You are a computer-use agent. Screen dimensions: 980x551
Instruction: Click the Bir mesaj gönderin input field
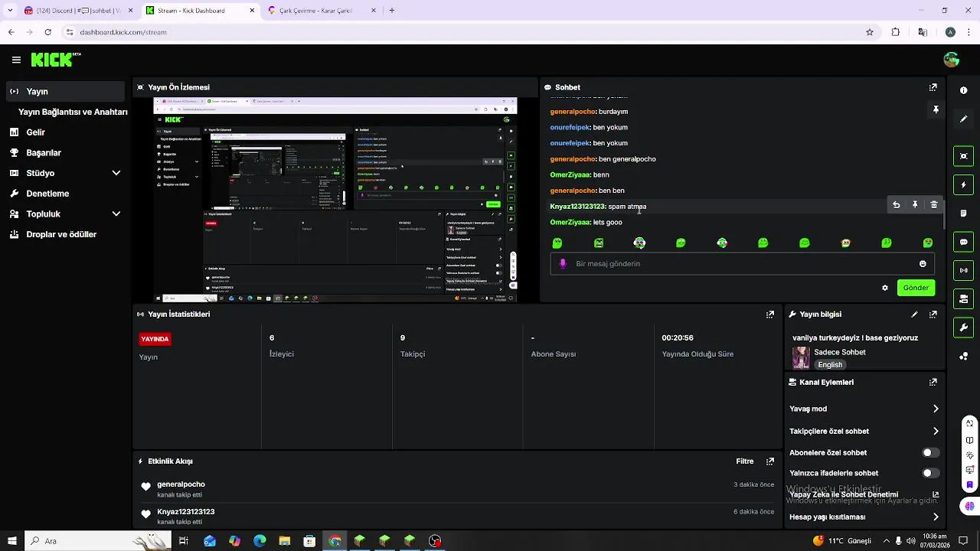click(743, 263)
